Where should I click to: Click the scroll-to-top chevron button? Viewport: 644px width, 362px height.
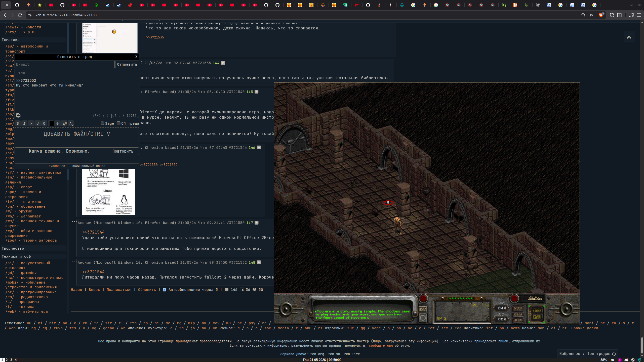pos(629,37)
